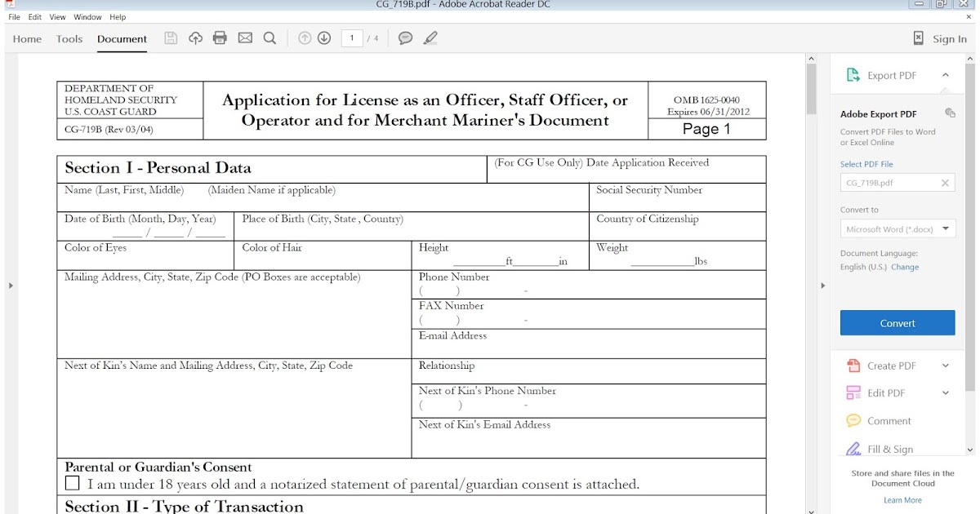Click the Sign In link
980x514 pixels.
coord(950,39)
